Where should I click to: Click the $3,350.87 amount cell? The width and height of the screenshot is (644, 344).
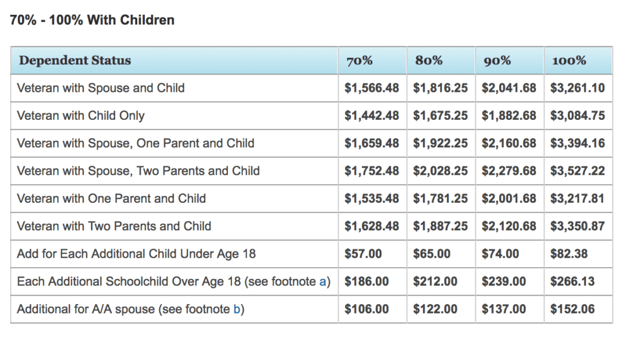click(x=577, y=226)
